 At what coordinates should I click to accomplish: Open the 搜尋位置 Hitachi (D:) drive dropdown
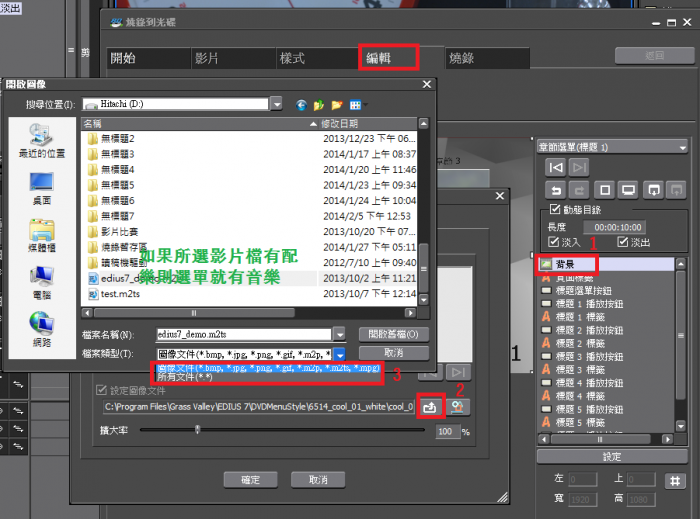point(275,104)
